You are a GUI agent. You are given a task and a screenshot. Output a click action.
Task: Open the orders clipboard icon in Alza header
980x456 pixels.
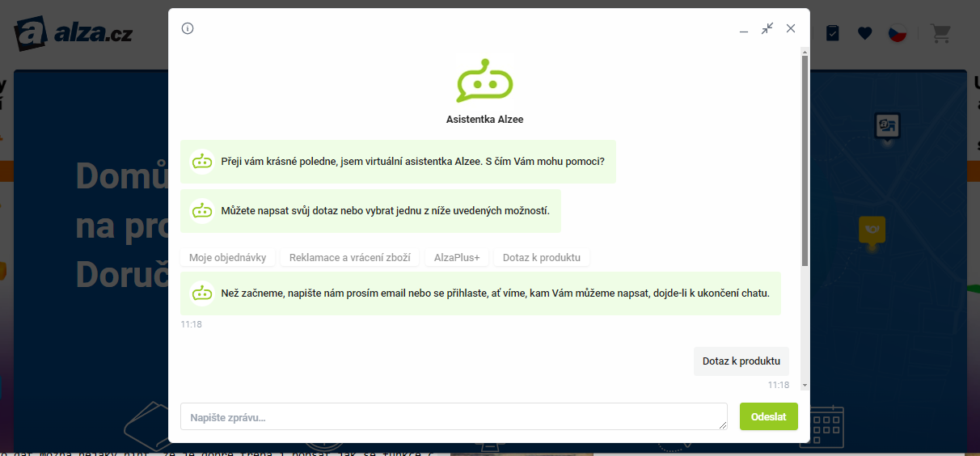tap(833, 33)
